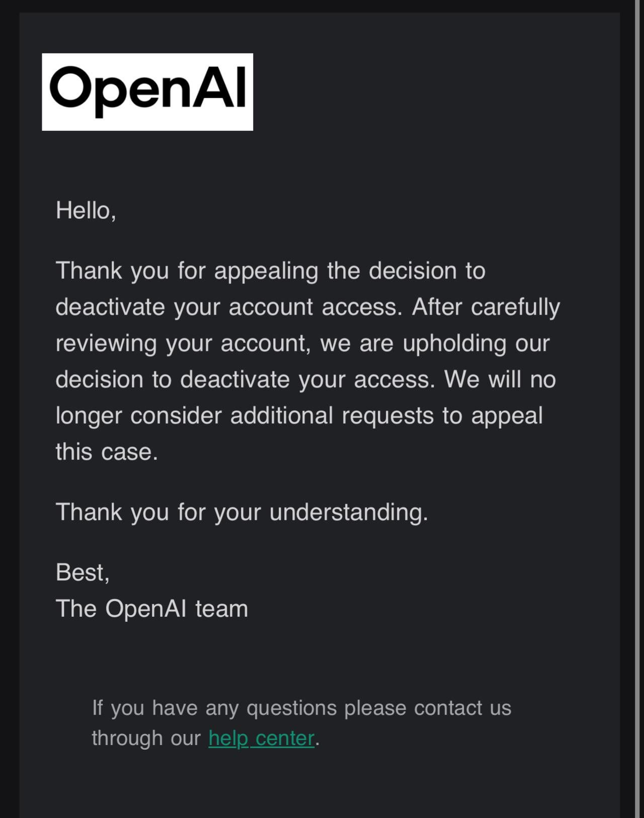The width and height of the screenshot is (644, 818).
Task: Click the word "understanding." in the thank-you line
Action: tap(348, 512)
